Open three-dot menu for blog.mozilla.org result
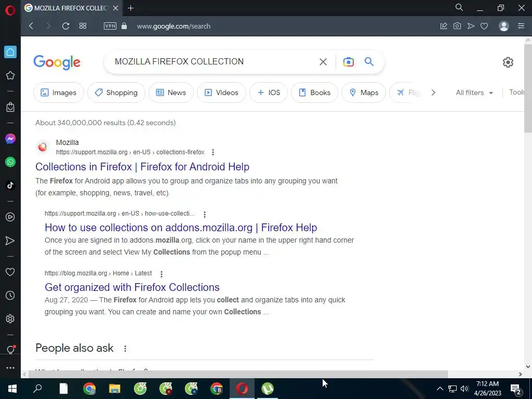Viewport: 532px width, 399px height. point(162,274)
